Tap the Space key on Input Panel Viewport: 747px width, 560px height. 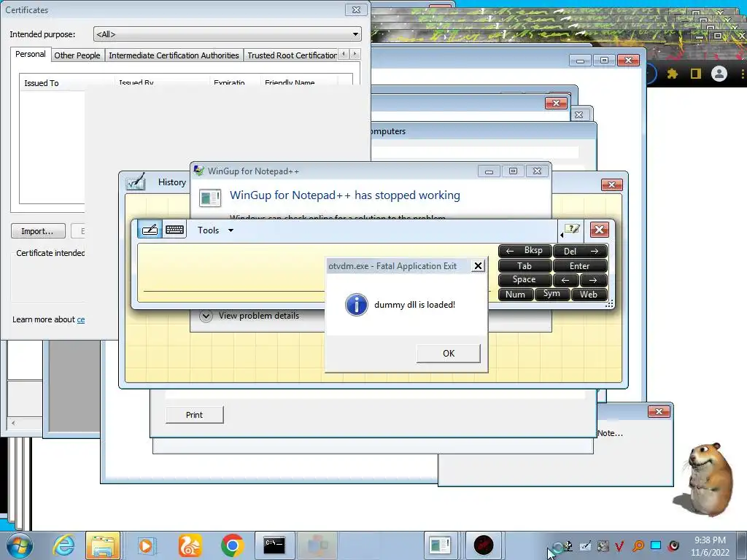[525, 280]
